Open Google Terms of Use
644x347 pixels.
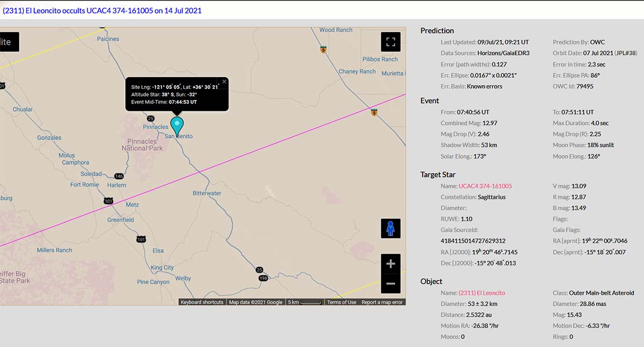coord(342,302)
